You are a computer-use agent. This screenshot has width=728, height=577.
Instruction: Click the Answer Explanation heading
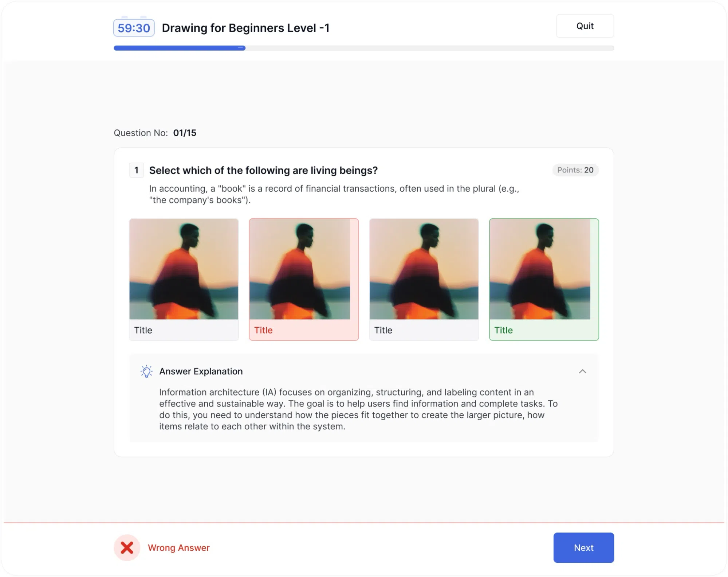pos(201,371)
